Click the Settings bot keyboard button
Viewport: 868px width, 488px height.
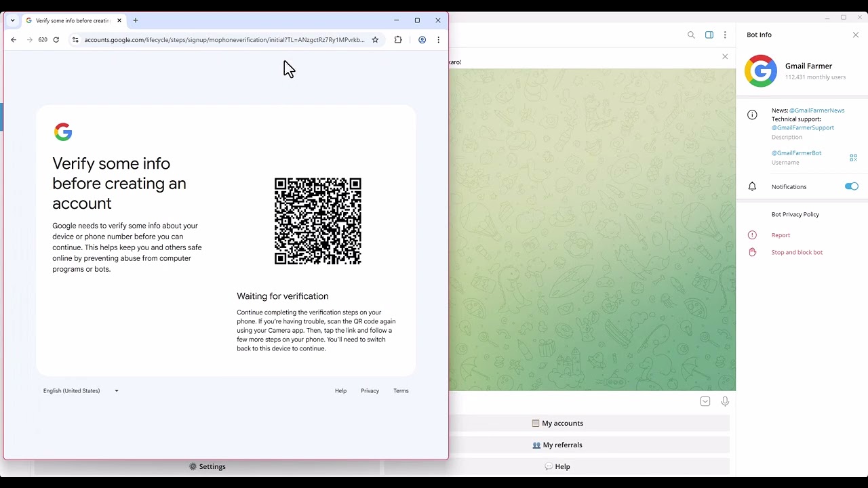pos(207,467)
